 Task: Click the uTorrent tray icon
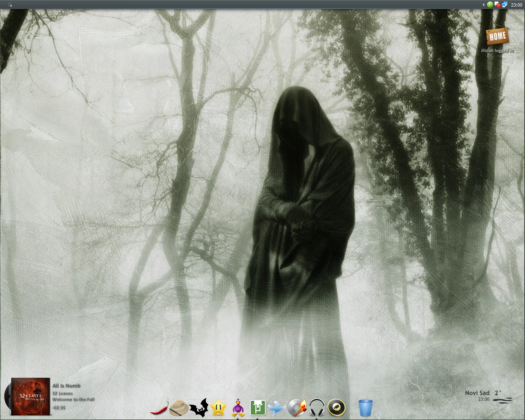coord(490,5)
